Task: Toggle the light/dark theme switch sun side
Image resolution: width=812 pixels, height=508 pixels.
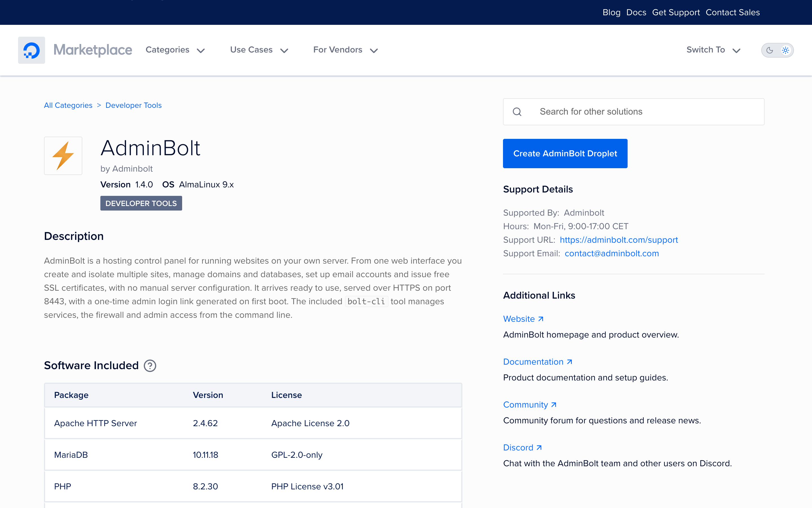Action: (x=785, y=50)
